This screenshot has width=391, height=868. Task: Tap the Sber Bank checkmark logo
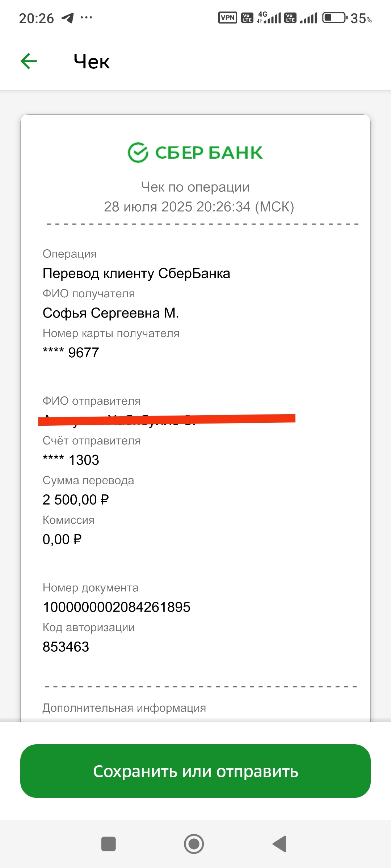138,153
